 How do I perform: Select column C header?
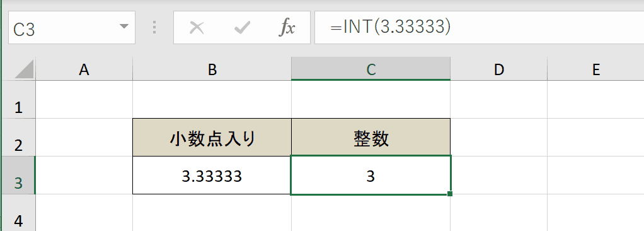coord(371,69)
